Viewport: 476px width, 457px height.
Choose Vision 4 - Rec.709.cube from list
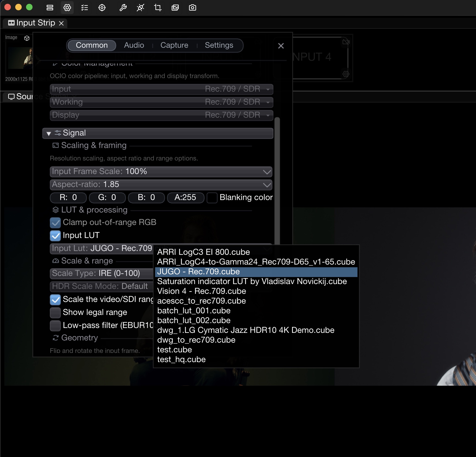202,291
